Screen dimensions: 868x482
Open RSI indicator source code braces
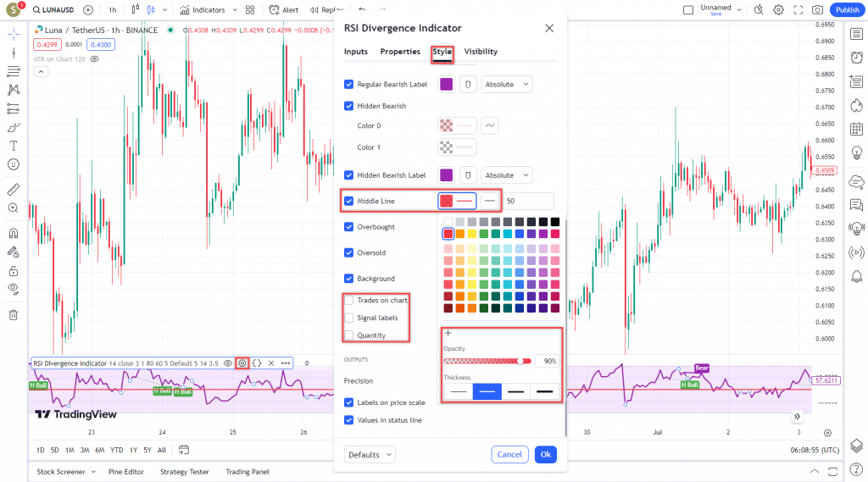click(257, 363)
